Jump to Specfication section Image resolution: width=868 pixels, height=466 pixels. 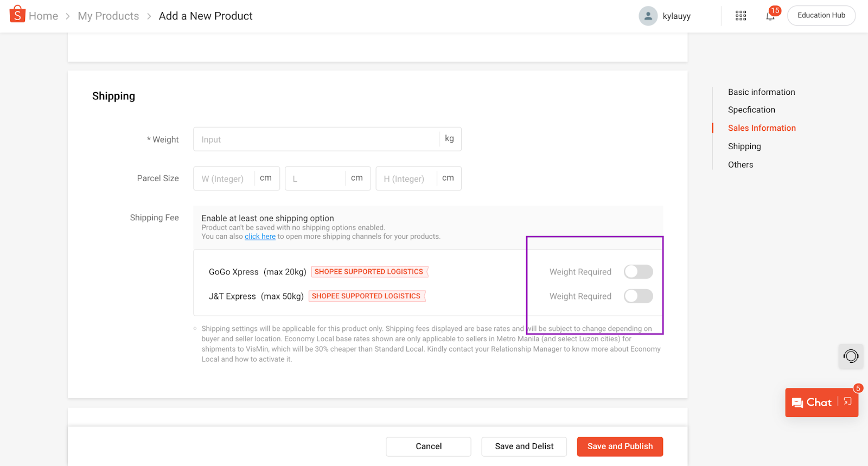pos(751,110)
